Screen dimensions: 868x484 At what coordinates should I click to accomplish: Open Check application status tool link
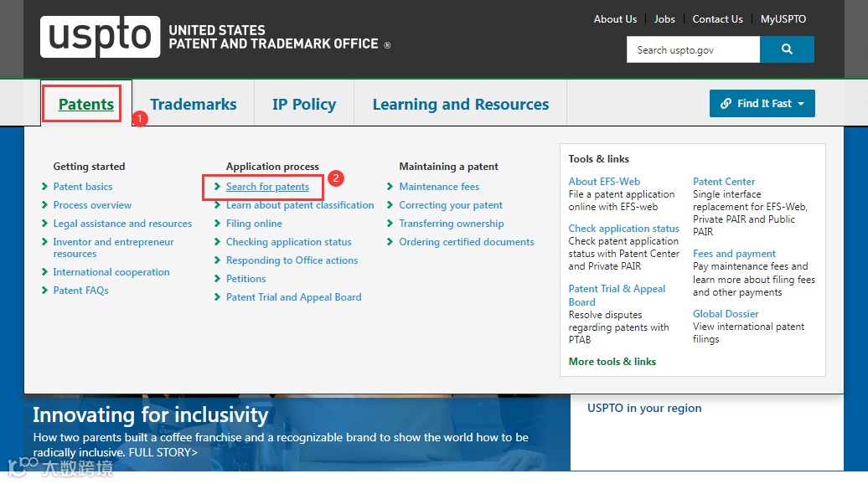click(623, 229)
